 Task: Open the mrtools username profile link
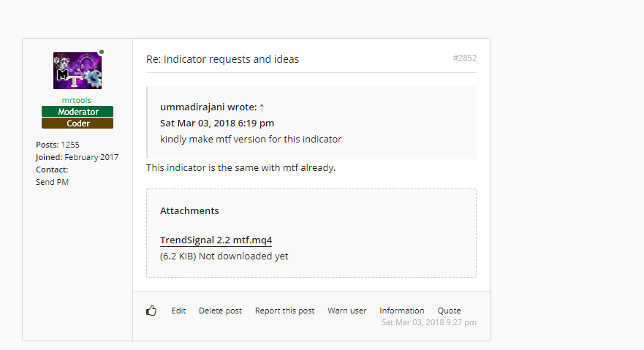coord(77,100)
